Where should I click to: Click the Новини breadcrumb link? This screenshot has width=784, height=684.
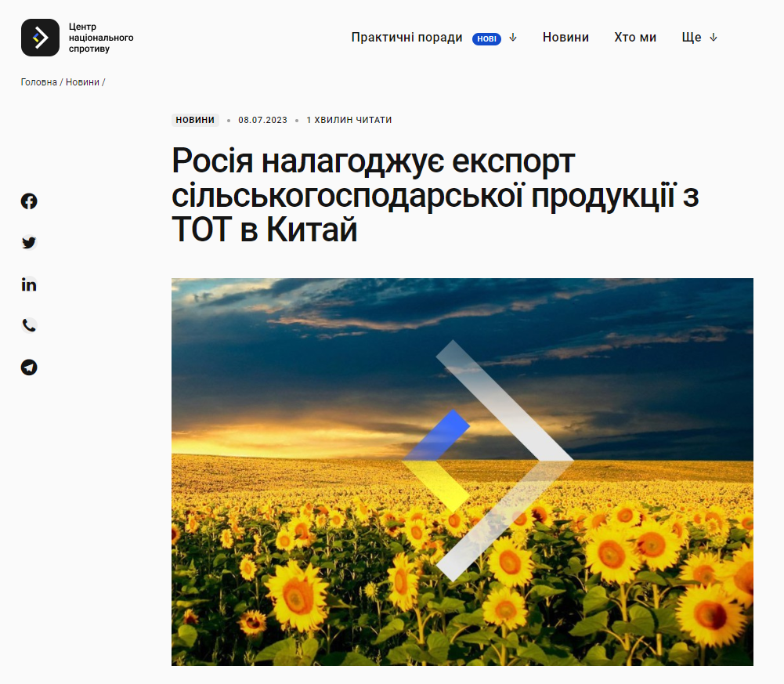pos(82,82)
